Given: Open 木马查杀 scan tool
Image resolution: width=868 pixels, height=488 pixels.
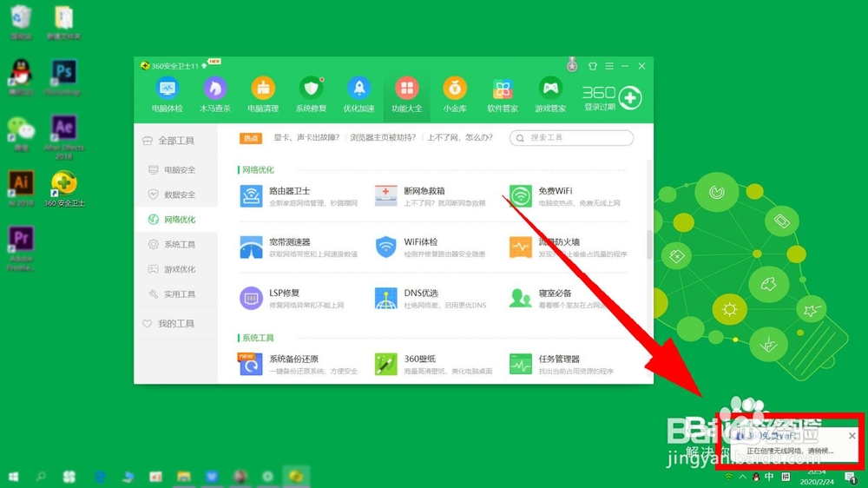Looking at the screenshot, I should pos(214,96).
